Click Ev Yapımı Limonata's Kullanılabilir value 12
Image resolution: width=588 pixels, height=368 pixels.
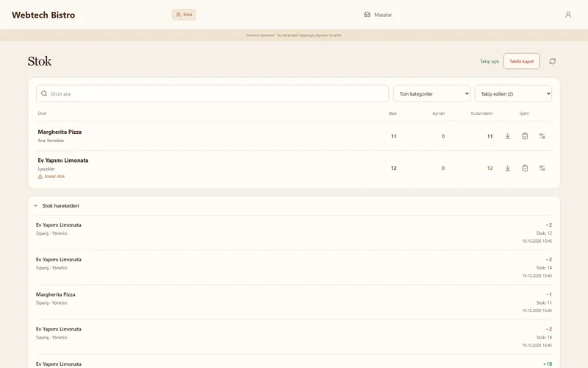[x=490, y=169]
